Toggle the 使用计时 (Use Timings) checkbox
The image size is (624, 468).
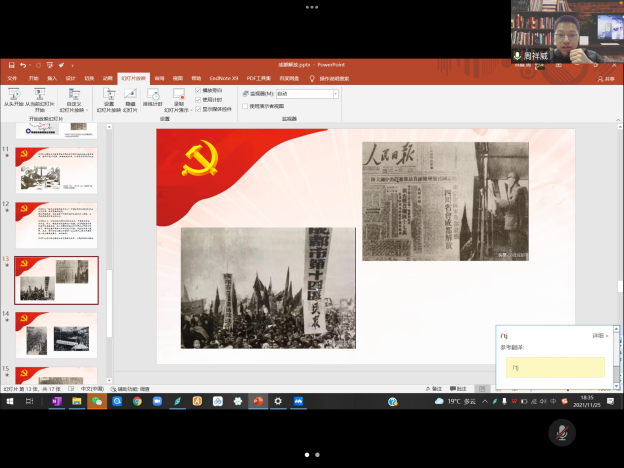pos(198,99)
